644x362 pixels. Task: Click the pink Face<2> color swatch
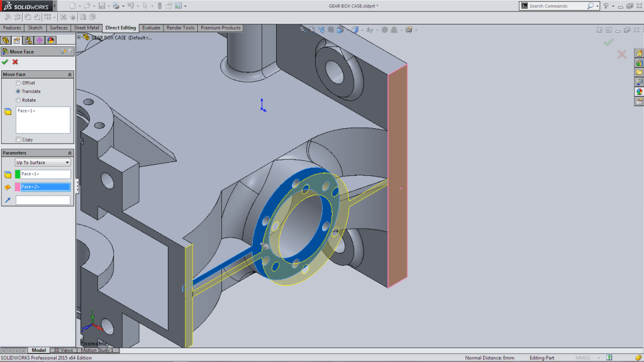tap(17, 186)
